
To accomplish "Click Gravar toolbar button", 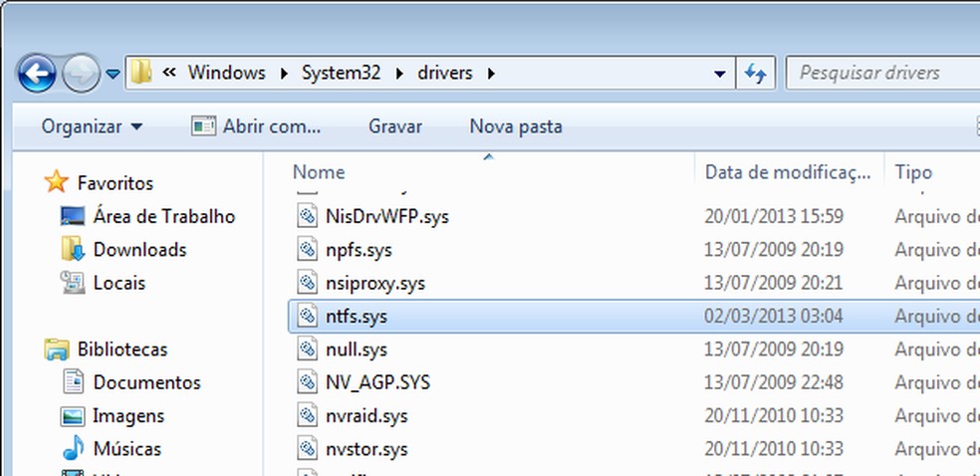I will coord(395,126).
